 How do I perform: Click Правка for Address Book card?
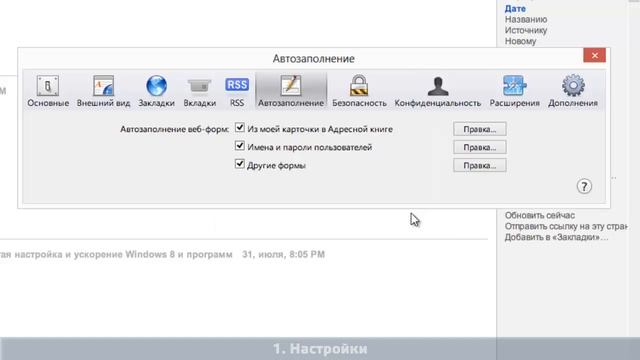tap(480, 129)
